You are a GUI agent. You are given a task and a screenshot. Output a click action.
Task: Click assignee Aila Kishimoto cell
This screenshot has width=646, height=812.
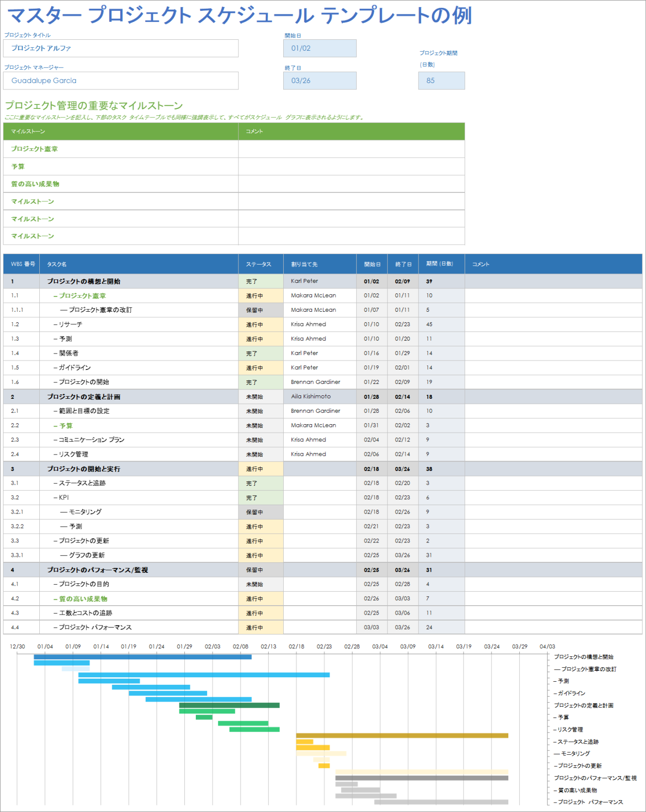coord(320,396)
